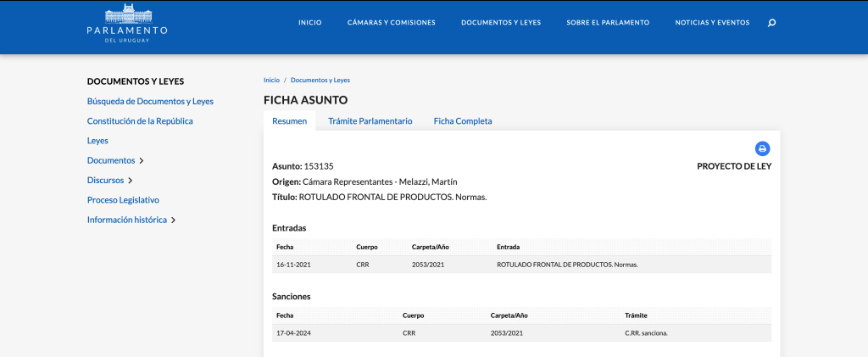The height and width of the screenshot is (357, 868).
Task: Open Cámaras y Comisiones menu
Action: click(x=391, y=23)
